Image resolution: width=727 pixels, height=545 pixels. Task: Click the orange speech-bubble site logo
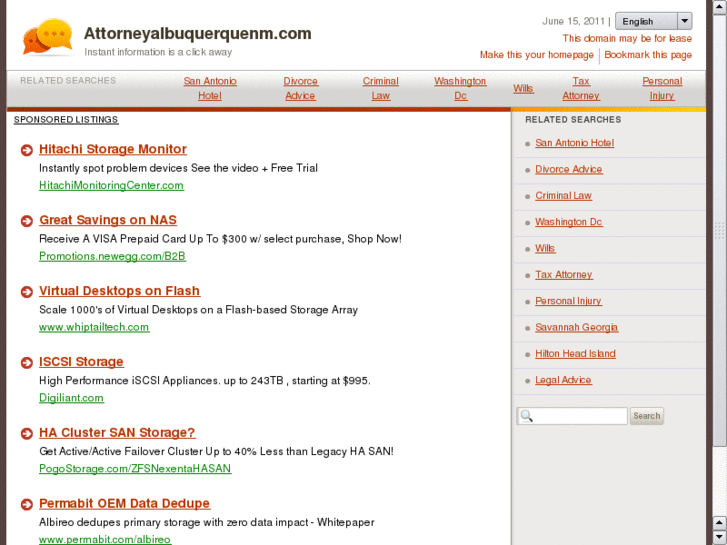point(48,36)
